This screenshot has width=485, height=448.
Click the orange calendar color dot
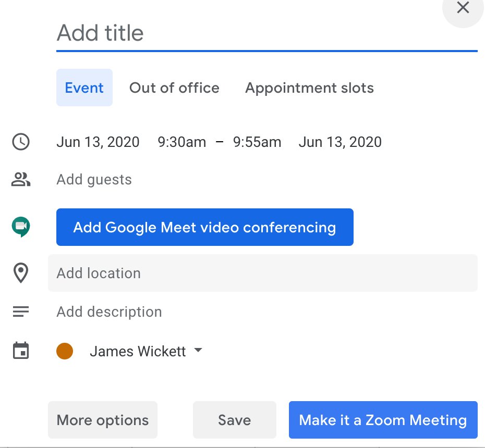[65, 351]
